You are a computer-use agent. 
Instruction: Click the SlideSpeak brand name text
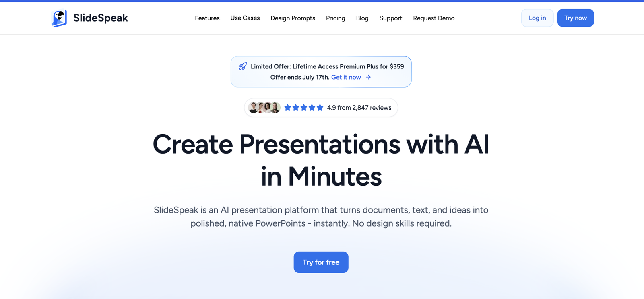tap(101, 18)
